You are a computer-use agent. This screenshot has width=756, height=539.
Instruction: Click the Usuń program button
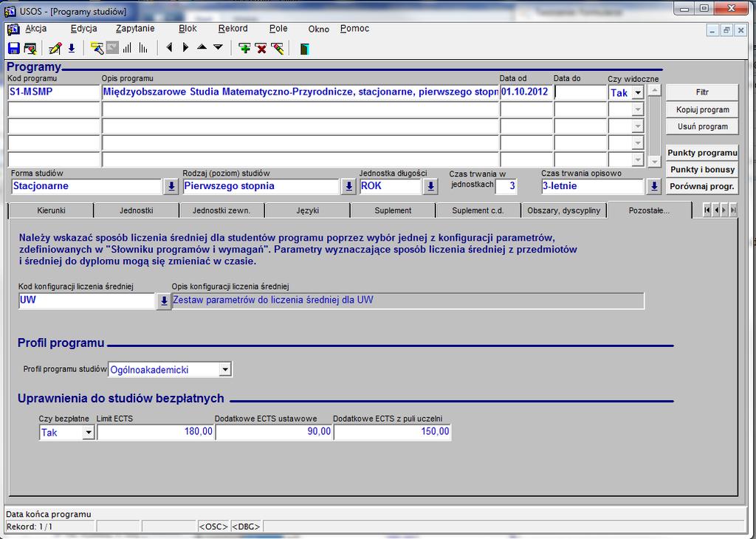(702, 127)
